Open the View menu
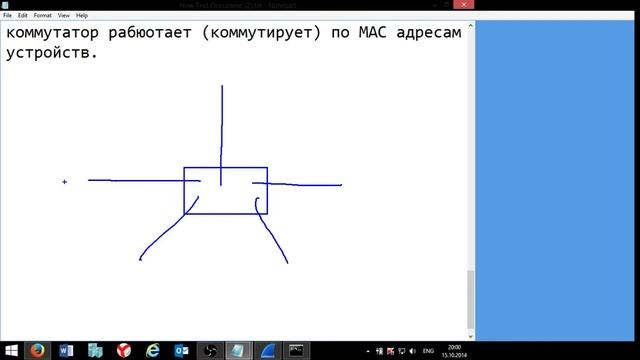This screenshot has height=360, width=640. (x=64, y=15)
